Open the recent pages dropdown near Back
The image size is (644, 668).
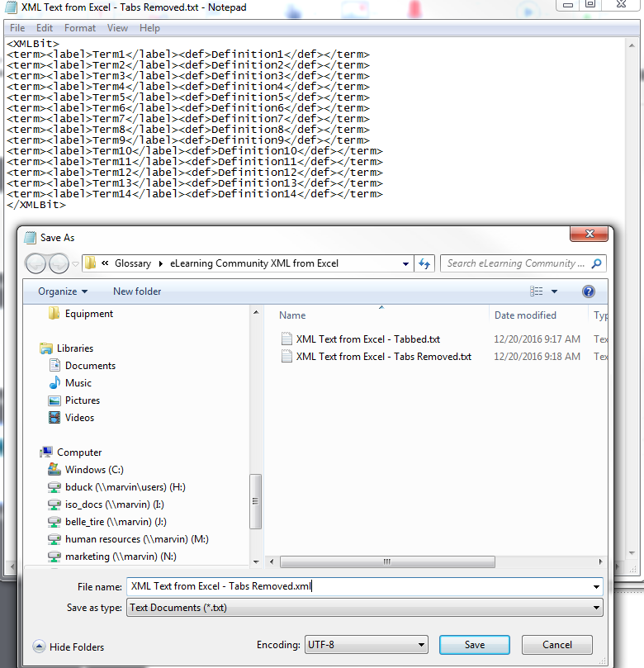[75, 264]
